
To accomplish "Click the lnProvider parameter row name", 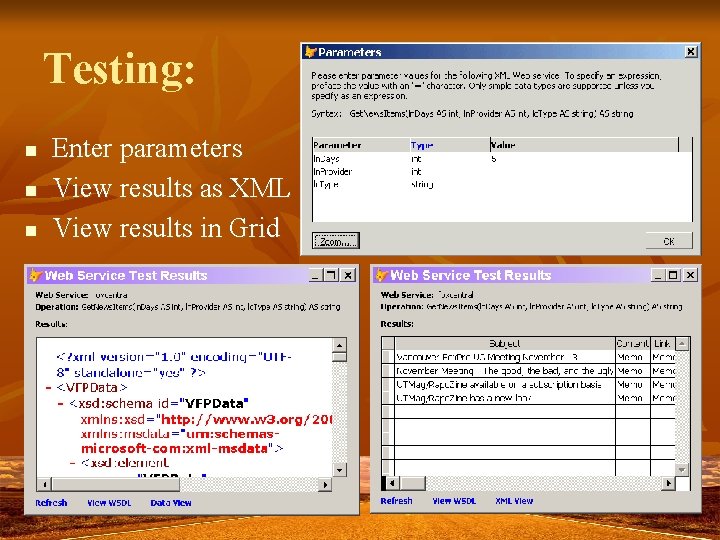I will tap(332, 172).
